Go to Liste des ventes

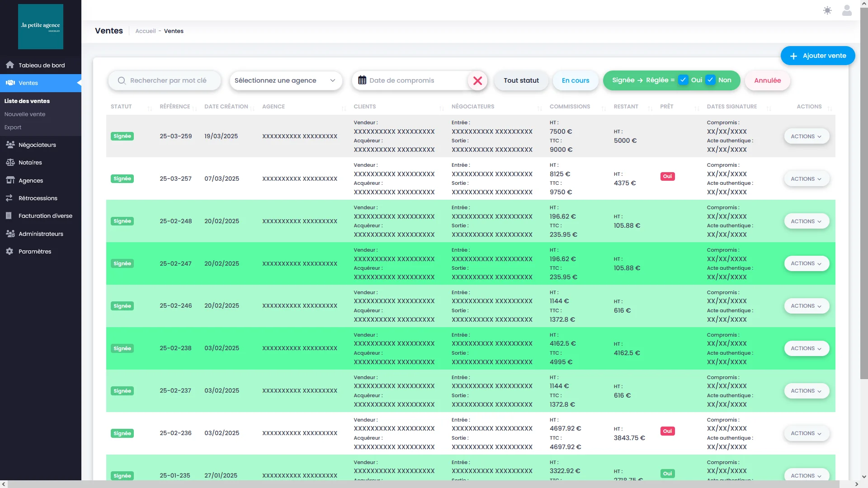click(27, 101)
